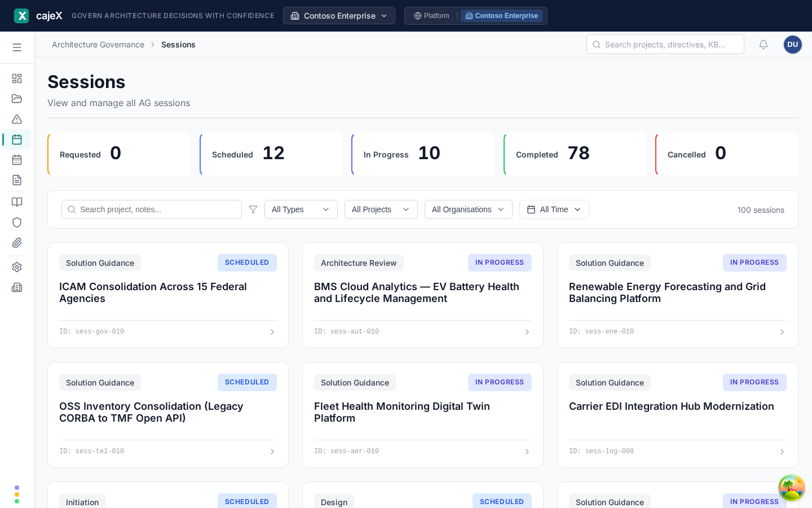The width and height of the screenshot is (812, 508).
Task: Expand the All Organisations filter dropdown
Action: [x=469, y=209]
